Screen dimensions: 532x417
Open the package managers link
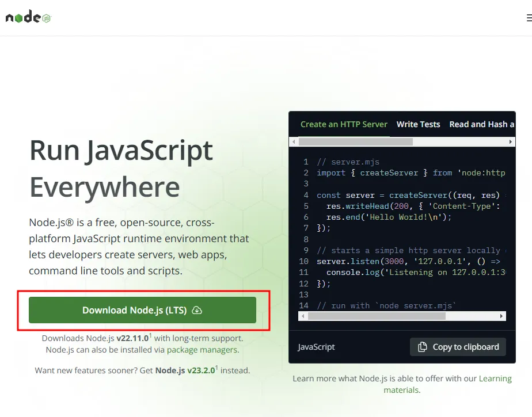(203, 350)
